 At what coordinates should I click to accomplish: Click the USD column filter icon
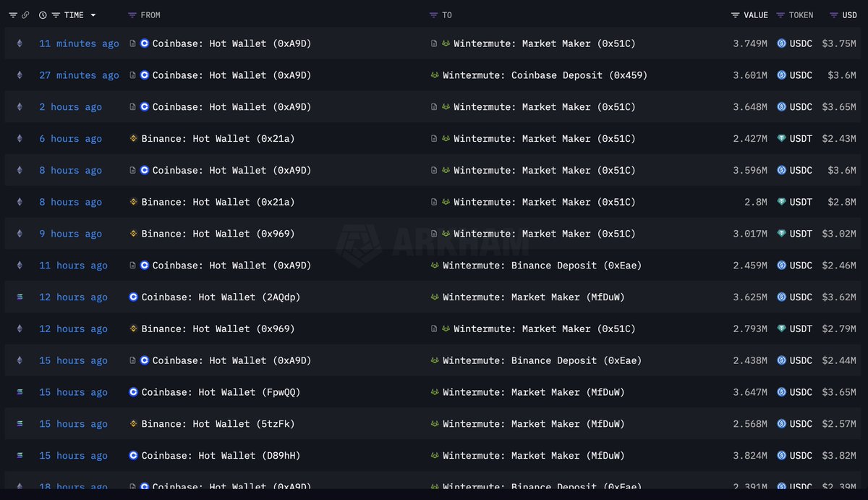point(834,15)
